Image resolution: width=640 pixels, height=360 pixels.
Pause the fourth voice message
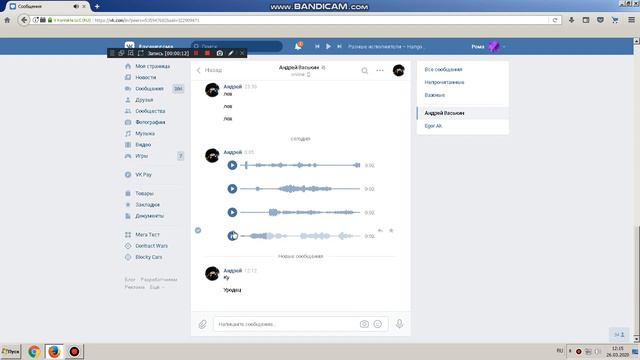[x=232, y=236]
